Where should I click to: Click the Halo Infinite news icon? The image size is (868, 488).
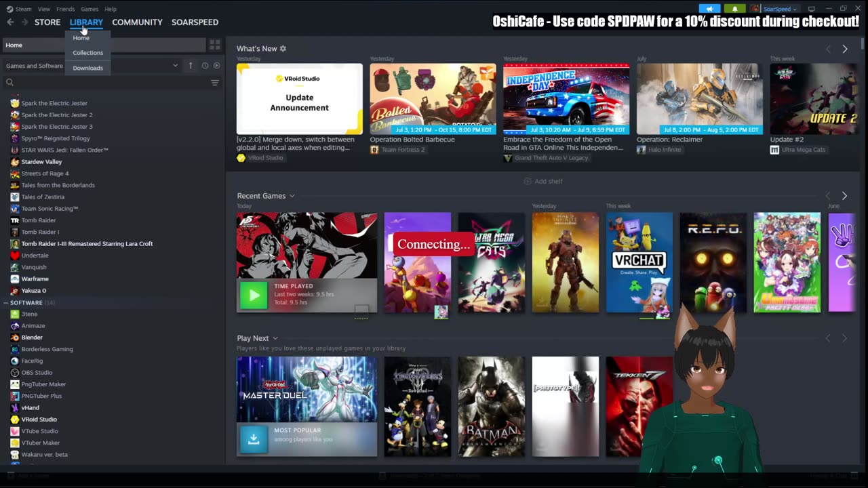[641, 150]
